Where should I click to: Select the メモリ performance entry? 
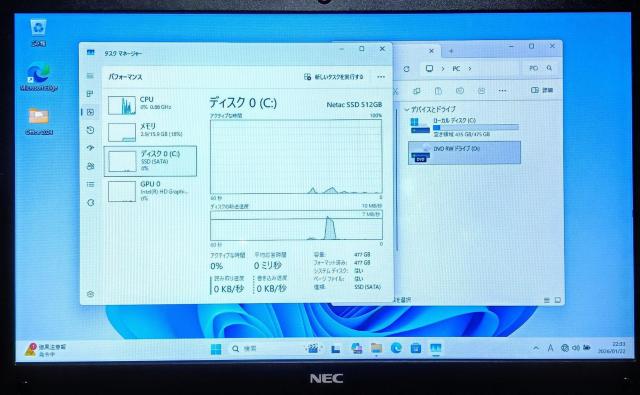click(x=150, y=131)
